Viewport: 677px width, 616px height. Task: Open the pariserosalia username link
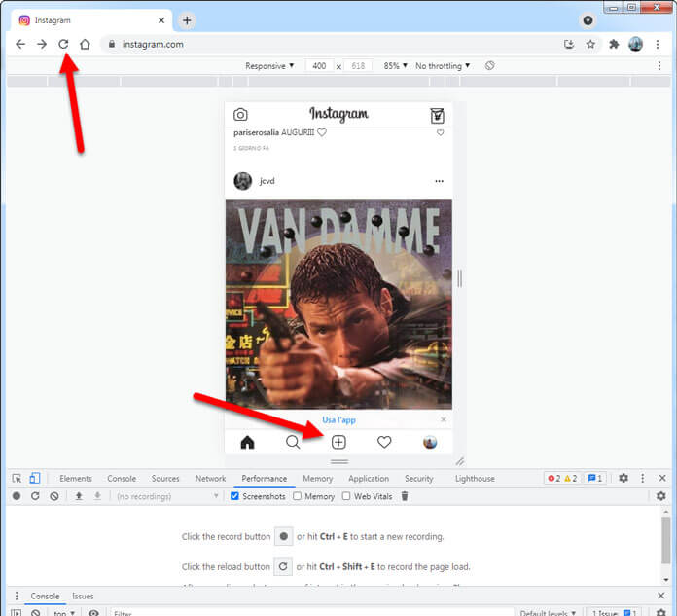(256, 132)
